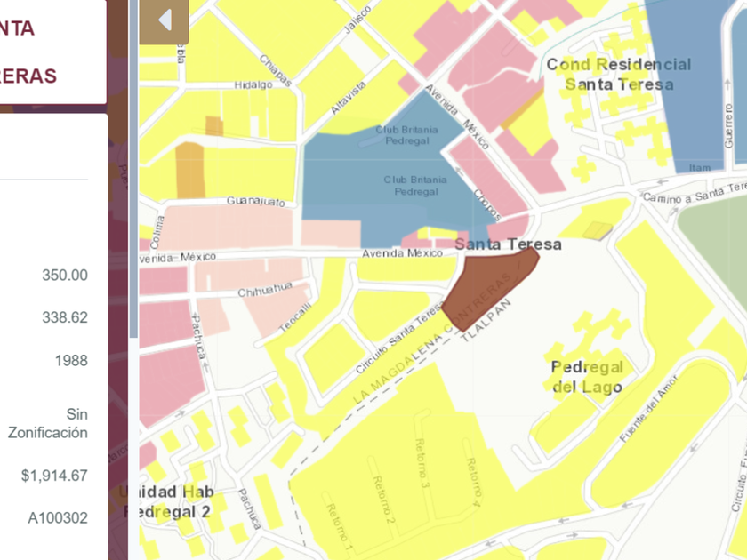Click the Sin Zonificación text
The width and height of the screenshot is (747, 560).
(x=48, y=423)
